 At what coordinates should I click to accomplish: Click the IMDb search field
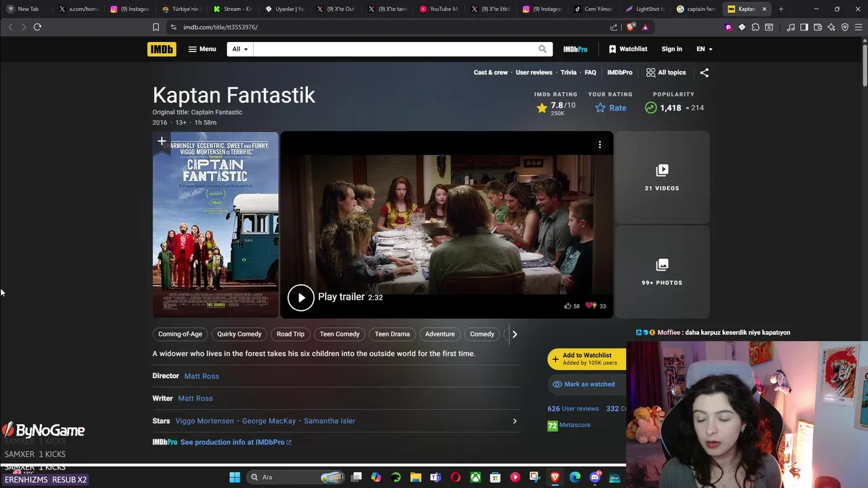pyautogui.click(x=393, y=49)
